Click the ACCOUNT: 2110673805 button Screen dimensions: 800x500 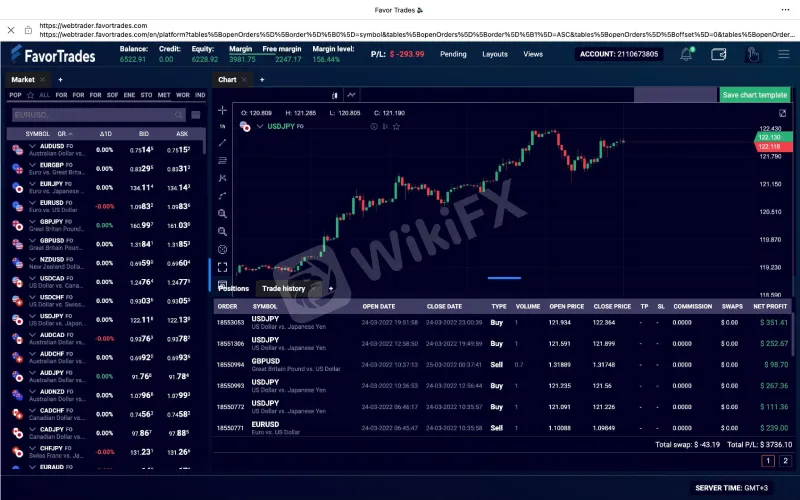619,54
